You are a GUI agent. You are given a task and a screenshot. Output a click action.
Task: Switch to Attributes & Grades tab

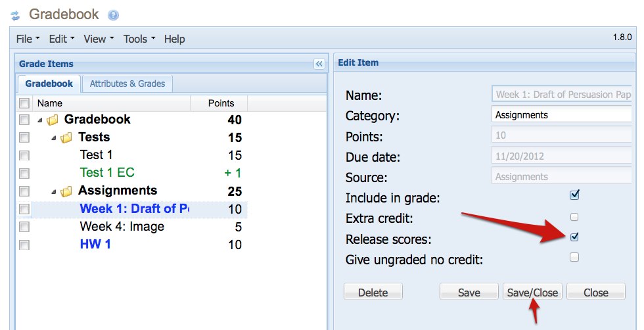tap(127, 83)
